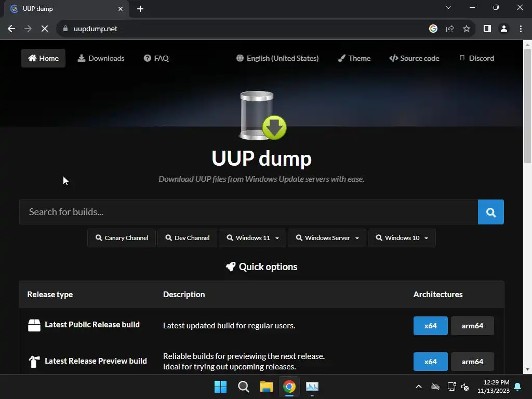The height and width of the screenshot is (399, 532).
Task: Change language from English (United States)
Action: 277,58
